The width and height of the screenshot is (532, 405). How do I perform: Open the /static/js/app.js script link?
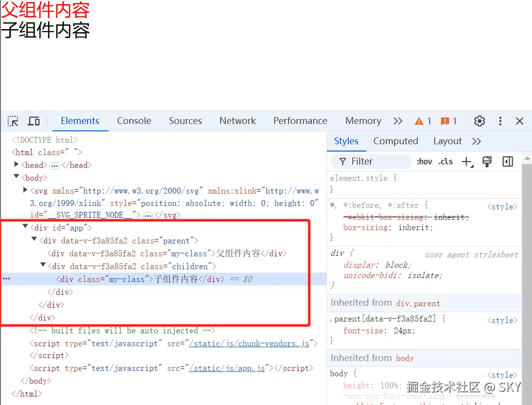pyautogui.click(x=227, y=368)
